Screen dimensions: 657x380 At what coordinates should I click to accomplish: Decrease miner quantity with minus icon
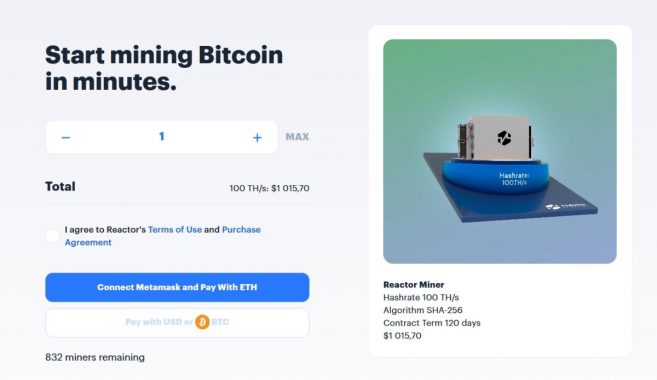coord(66,137)
